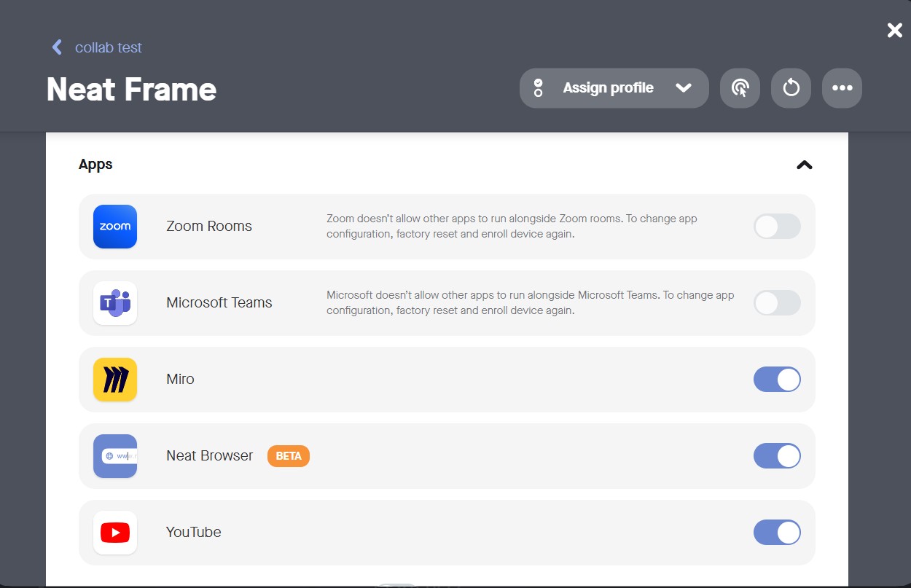Image resolution: width=911 pixels, height=588 pixels.
Task: Go back using the left chevron arrow
Action: pyautogui.click(x=57, y=47)
